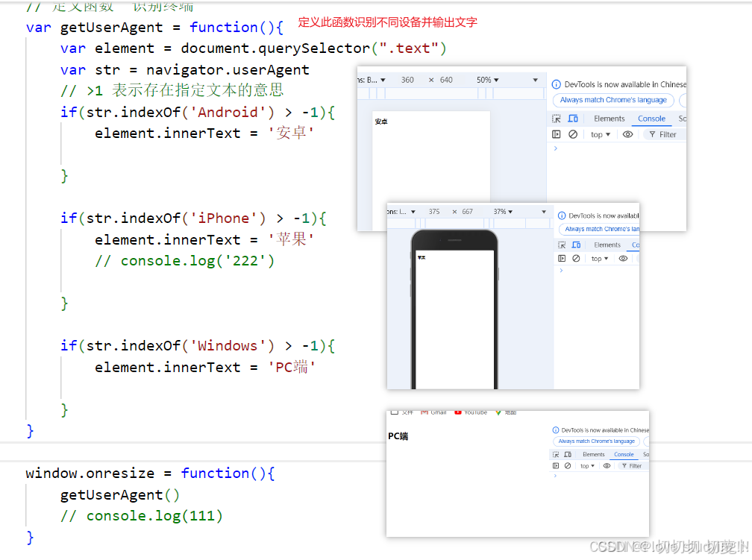Toggle device toolbar icon in 360×640 Android DevTools
The height and width of the screenshot is (560, 752).
click(x=573, y=119)
